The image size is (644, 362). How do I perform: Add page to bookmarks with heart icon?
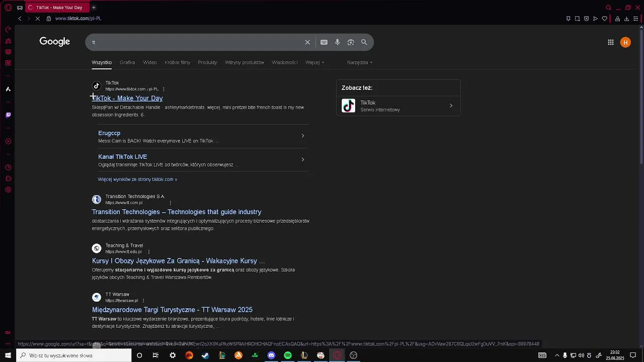coord(604,19)
